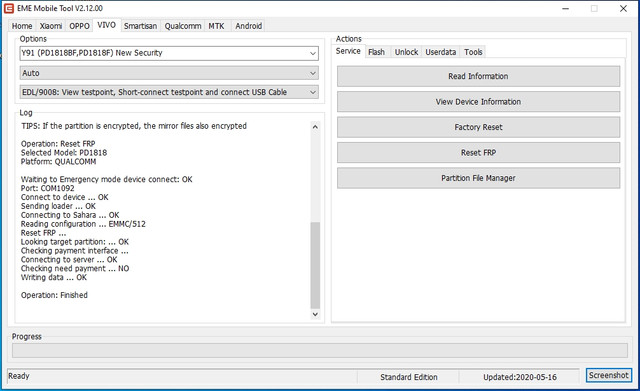Switch to the MTK tab

point(216,26)
